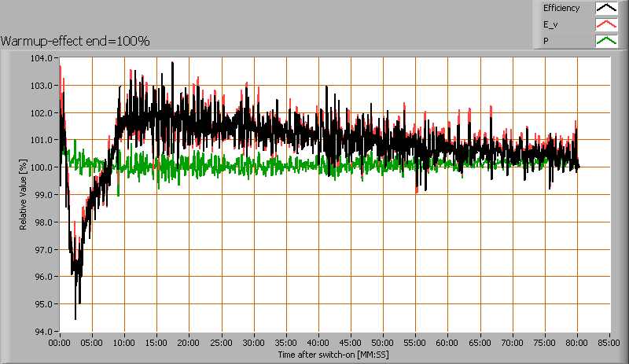
Task: Click the black Efficiency plot legend icon
Action: point(605,9)
